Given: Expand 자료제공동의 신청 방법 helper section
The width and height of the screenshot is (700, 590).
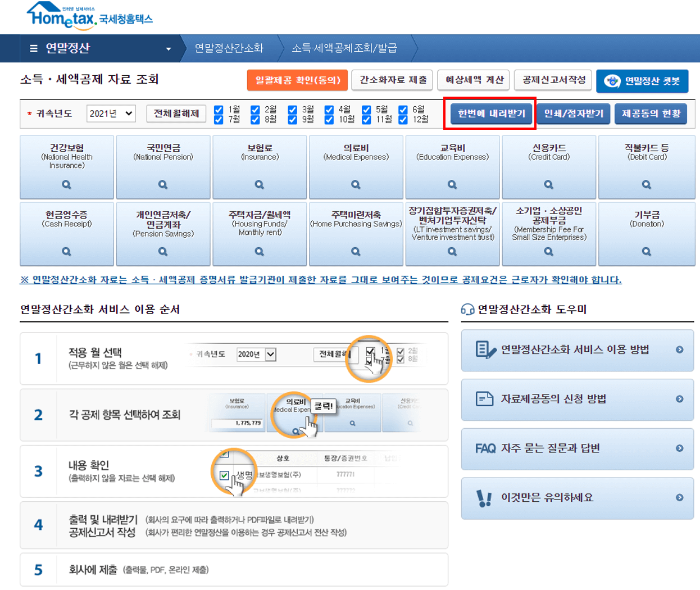Looking at the screenshot, I should [x=577, y=400].
